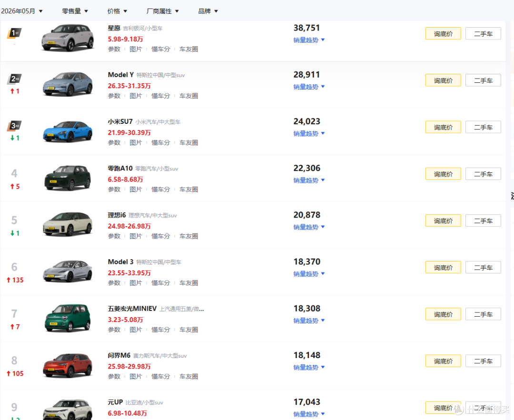Open the 理想i6 car thumbnail
Screen dimensions: 514x420
coord(68,225)
